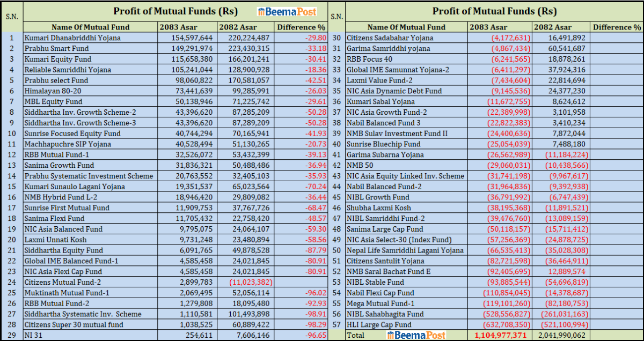This screenshot has height=341, width=644.
Task: Select Sanima Growth Fund name cell
Action: coord(59,166)
